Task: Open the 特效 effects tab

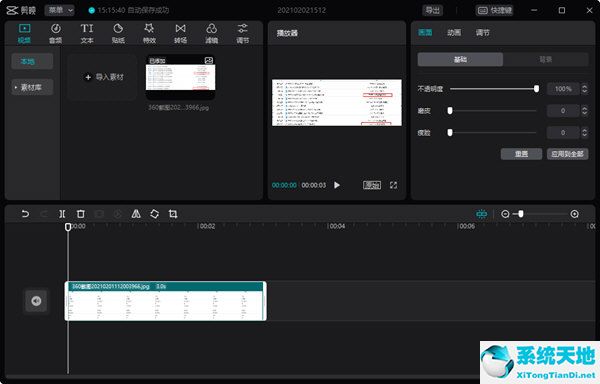Action: tap(149, 33)
